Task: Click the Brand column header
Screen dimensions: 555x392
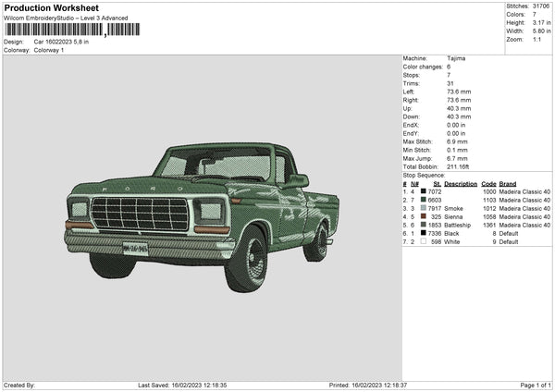Action: pyautogui.click(x=509, y=184)
